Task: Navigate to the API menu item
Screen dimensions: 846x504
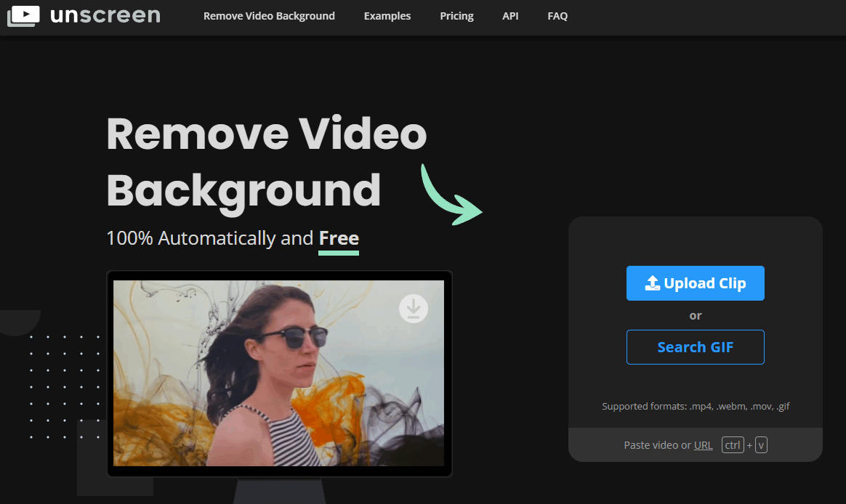Action: tap(510, 16)
